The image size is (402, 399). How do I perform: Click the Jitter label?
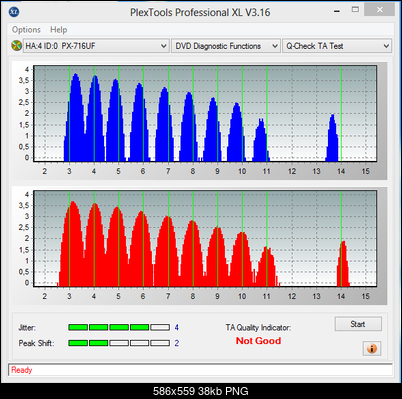click(x=27, y=328)
